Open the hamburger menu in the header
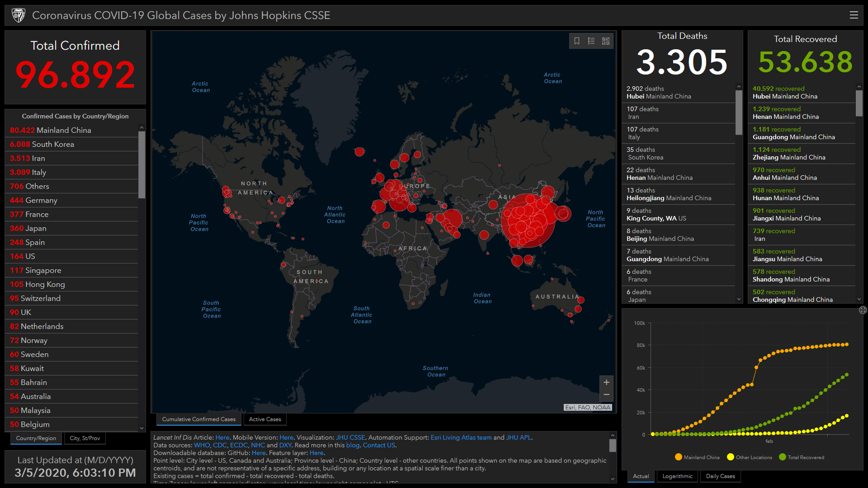Viewport: 868px width, 488px height. (x=854, y=15)
